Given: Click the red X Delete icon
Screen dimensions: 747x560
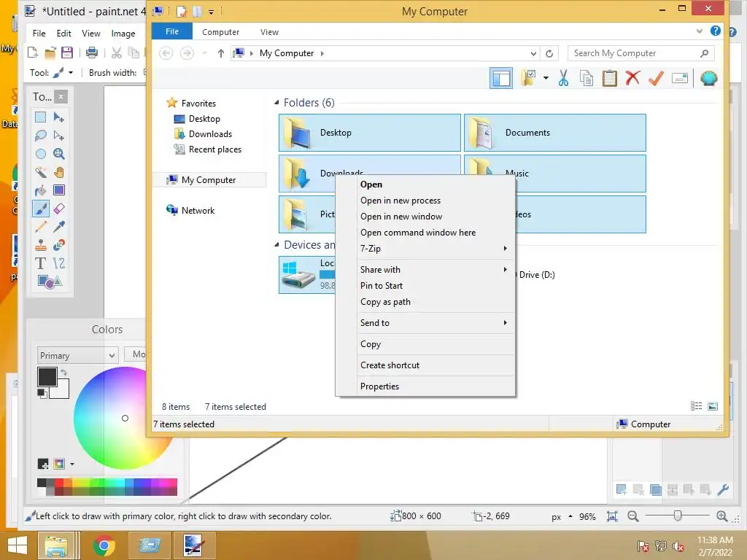Looking at the screenshot, I should coord(632,77).
